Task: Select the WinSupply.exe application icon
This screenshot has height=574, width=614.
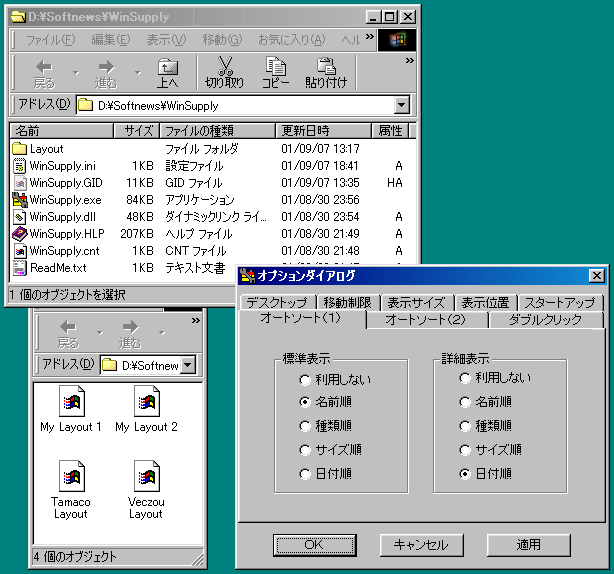Action: 20,200
